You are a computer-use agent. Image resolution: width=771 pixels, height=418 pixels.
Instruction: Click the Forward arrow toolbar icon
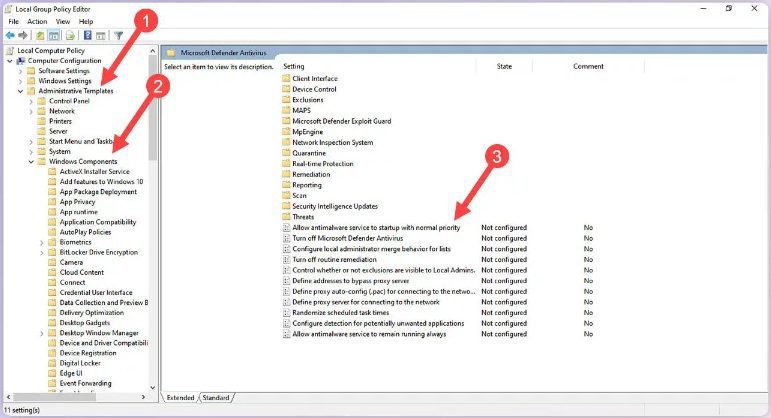[23, 35]
